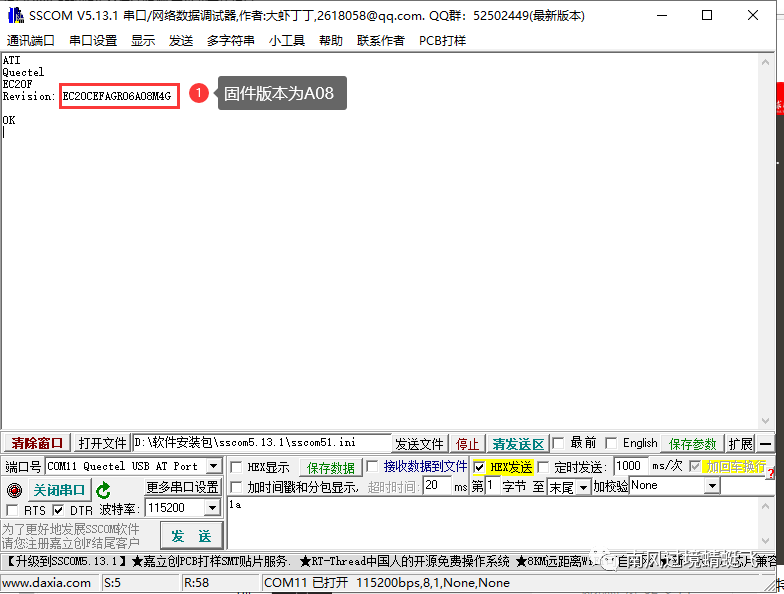Click the red record port status icon

point(14,490)
